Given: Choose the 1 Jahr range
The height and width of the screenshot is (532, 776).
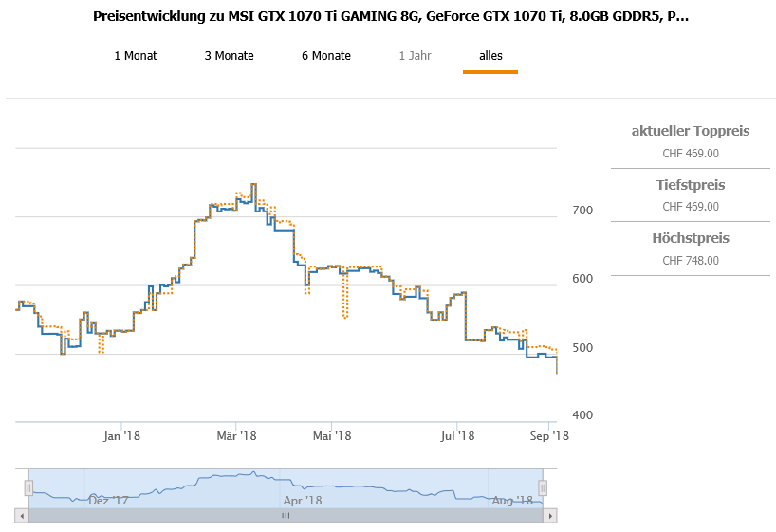Looking at the screenshot, I should point(415,56).
